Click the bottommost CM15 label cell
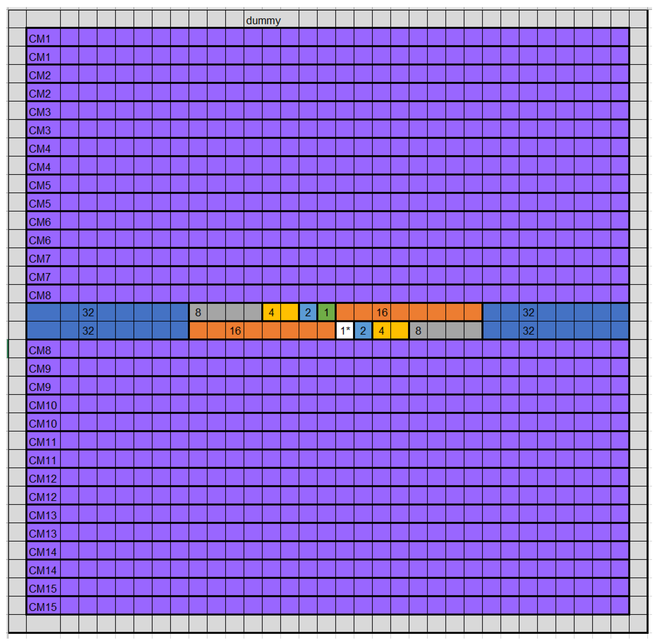The height and width of the screenshot is (644, 656). click(43, 607)
